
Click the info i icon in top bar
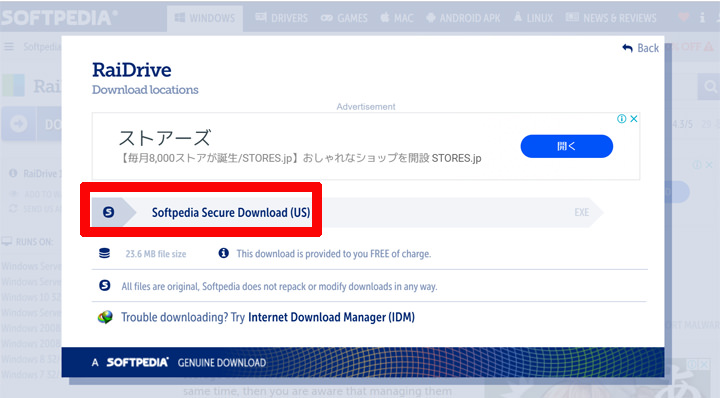(x=702, y=17)
